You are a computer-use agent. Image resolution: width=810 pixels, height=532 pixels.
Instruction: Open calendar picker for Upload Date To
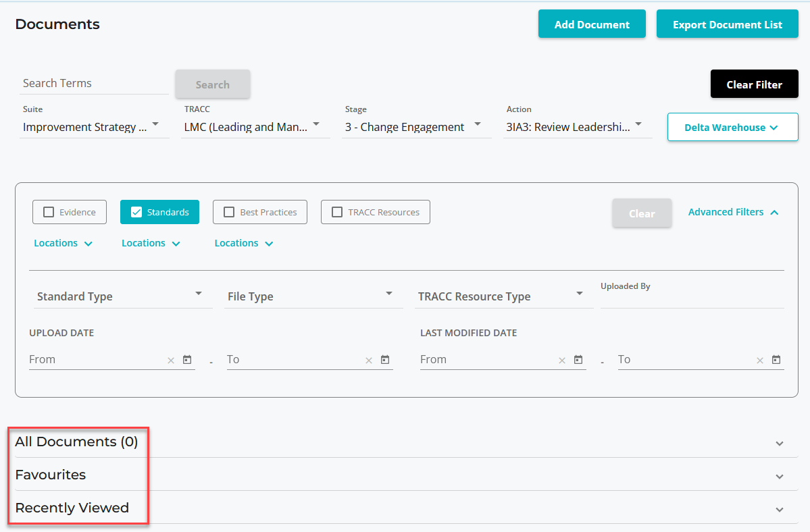[x=385, y=360]
